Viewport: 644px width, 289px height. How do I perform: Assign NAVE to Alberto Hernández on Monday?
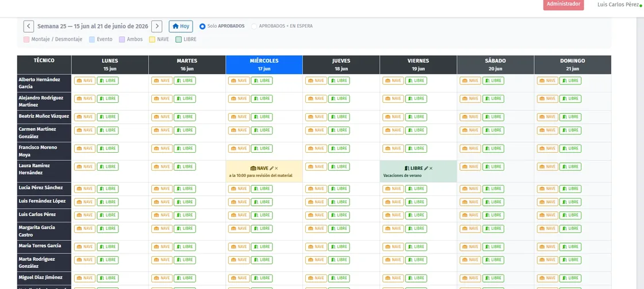85,80
